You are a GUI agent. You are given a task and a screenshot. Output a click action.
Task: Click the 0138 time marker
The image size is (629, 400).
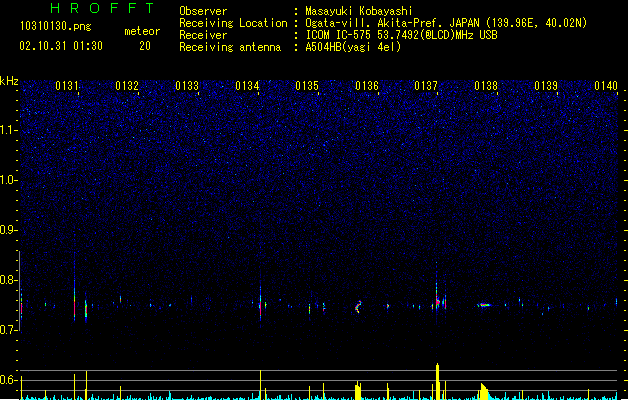click(486, 86)
